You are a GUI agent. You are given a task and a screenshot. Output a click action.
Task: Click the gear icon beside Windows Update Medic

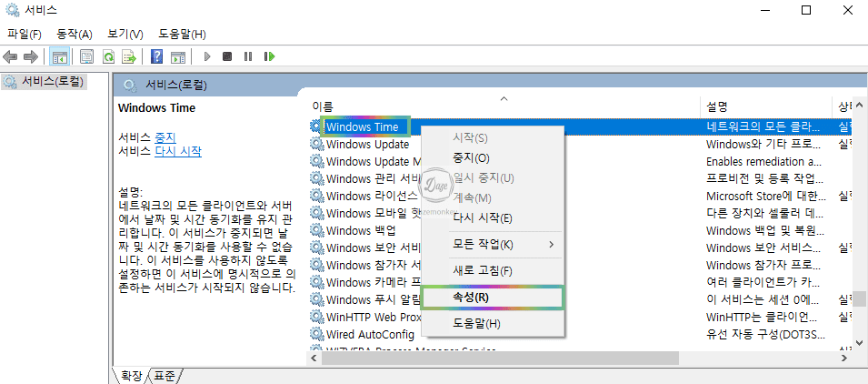pos(316,161)
